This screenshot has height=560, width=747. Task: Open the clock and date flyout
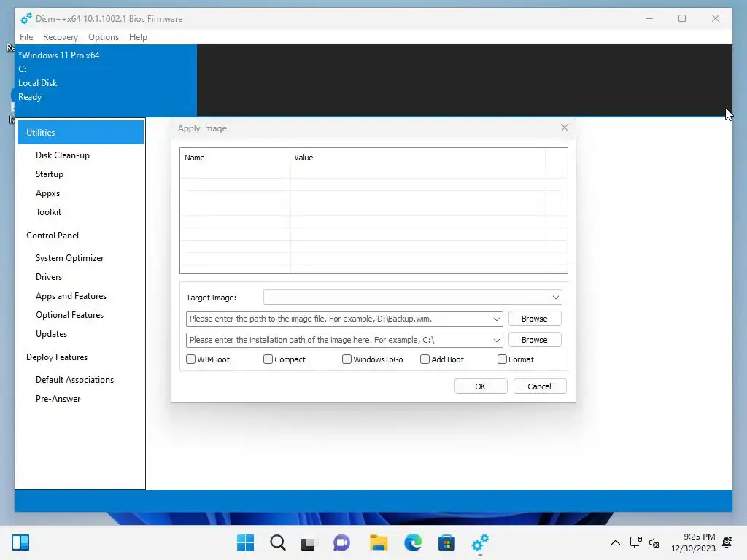693,542
